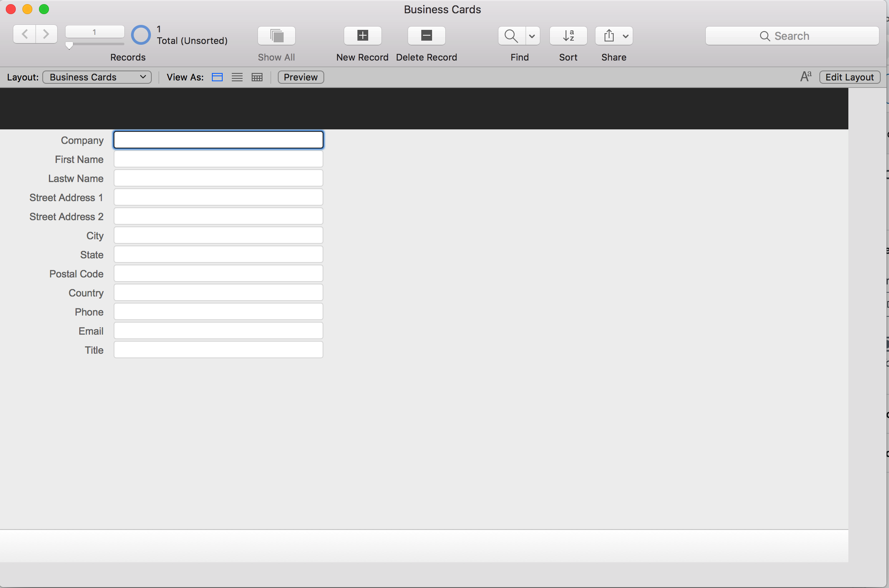Click into the Lastw Name field
This screenshot has height=588, width=889.
(x=219, y=178)
